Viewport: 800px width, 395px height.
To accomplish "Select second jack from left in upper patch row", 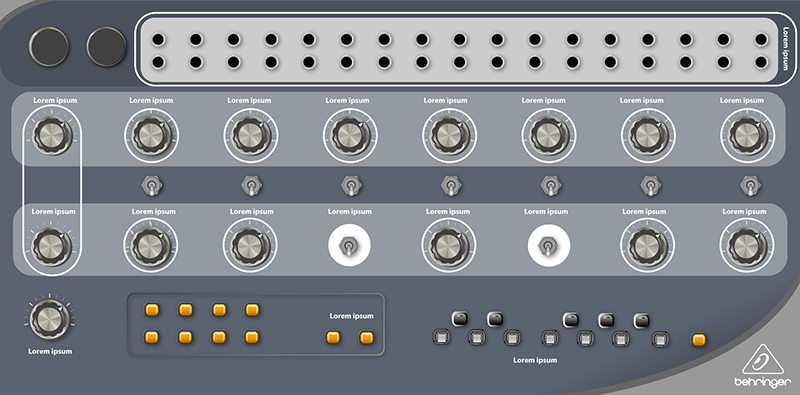I will 196,39.
